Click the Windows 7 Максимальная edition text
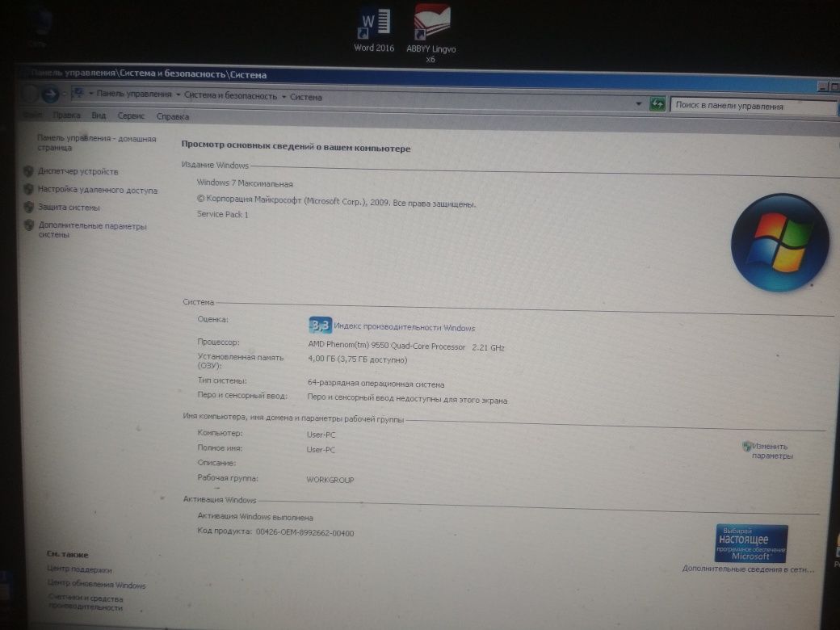This screenshot has height=630, width=840. pos(245,183)
